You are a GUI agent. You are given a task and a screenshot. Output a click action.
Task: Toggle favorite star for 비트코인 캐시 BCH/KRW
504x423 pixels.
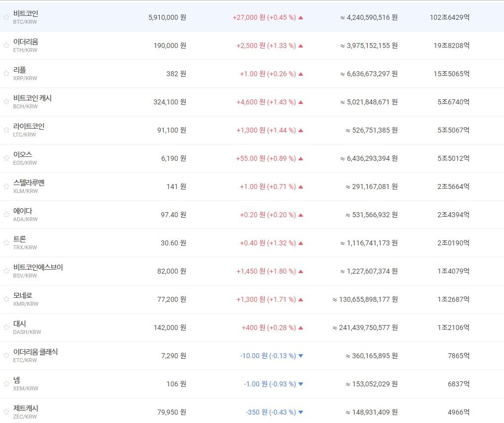point(6,102)
